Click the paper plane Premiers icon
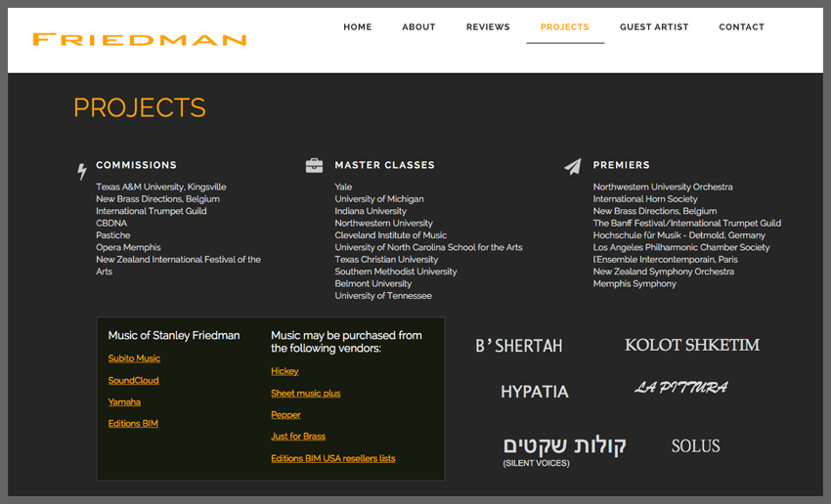The image size is (831, 504). (x=572, y=167)
